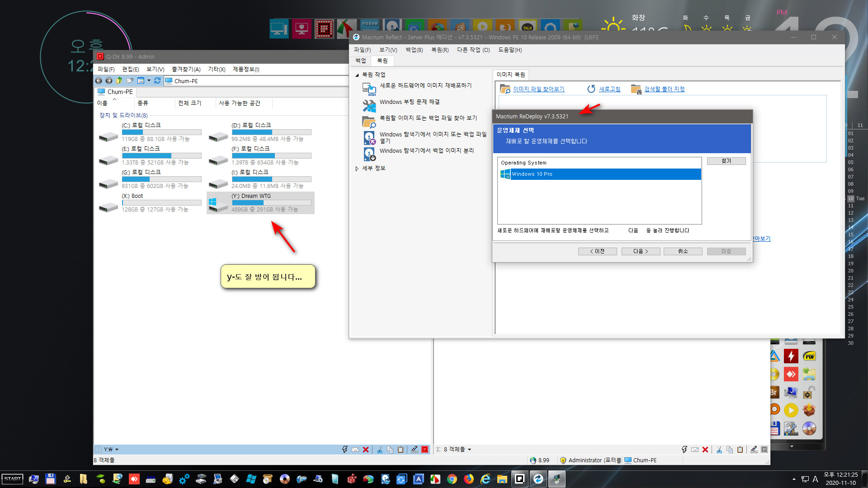
Task: Click red X delete icon in left pane bar
Action: click(x=366, y=450)
